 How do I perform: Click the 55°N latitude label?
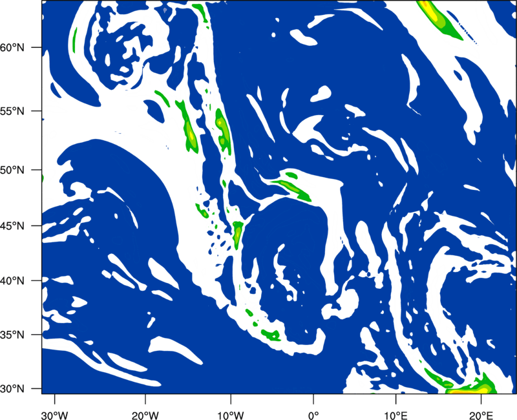pos(12,111)
